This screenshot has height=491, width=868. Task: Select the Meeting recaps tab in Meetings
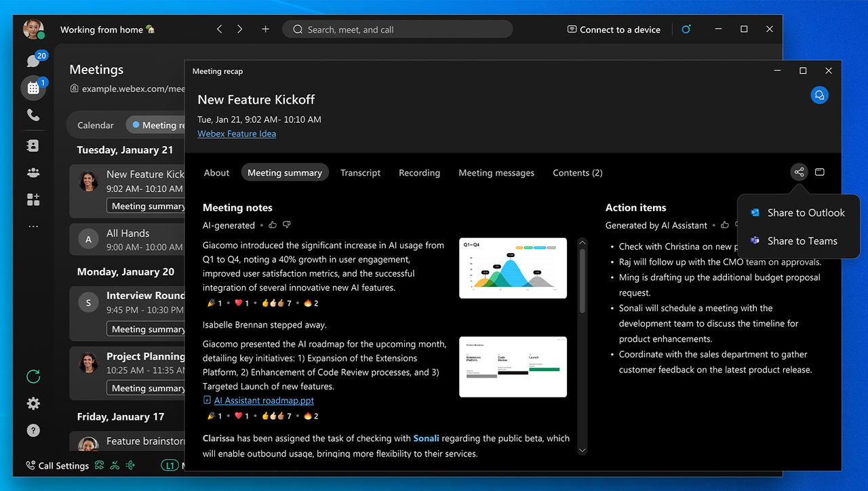point(157,125)
